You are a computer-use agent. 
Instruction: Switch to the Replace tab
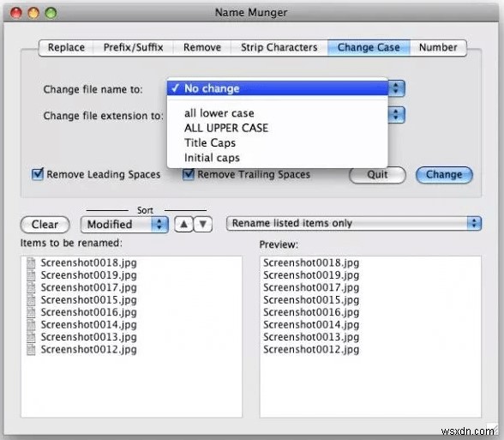pyautogui.click(x=66, y=48)
